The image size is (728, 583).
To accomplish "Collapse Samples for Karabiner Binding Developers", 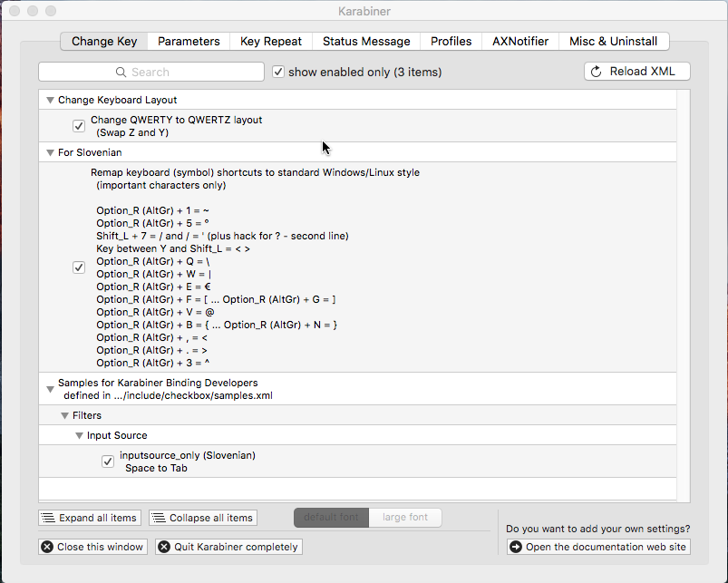I will click(x=50, y=390).
